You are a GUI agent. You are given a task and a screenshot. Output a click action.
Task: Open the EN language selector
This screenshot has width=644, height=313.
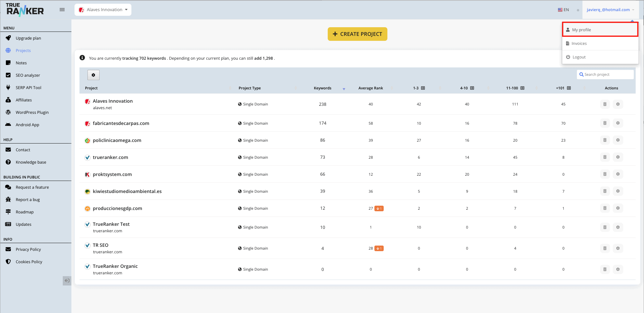click(563, 10)
